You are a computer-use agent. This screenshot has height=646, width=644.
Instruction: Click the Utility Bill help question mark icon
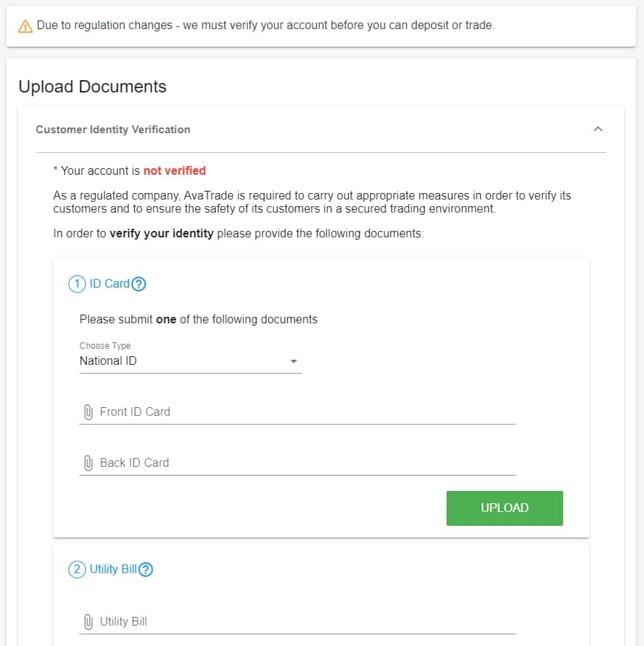146,570
